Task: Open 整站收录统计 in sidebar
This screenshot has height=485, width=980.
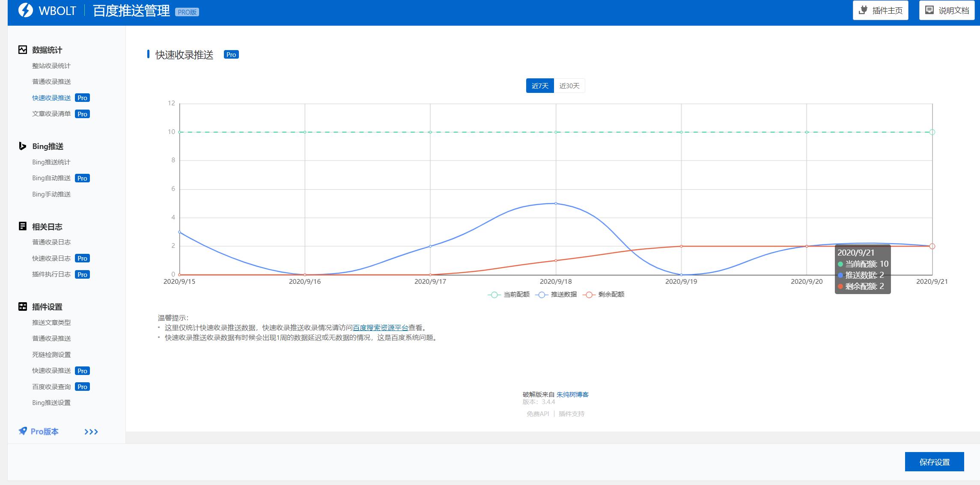Action: [x=51, y=65]
